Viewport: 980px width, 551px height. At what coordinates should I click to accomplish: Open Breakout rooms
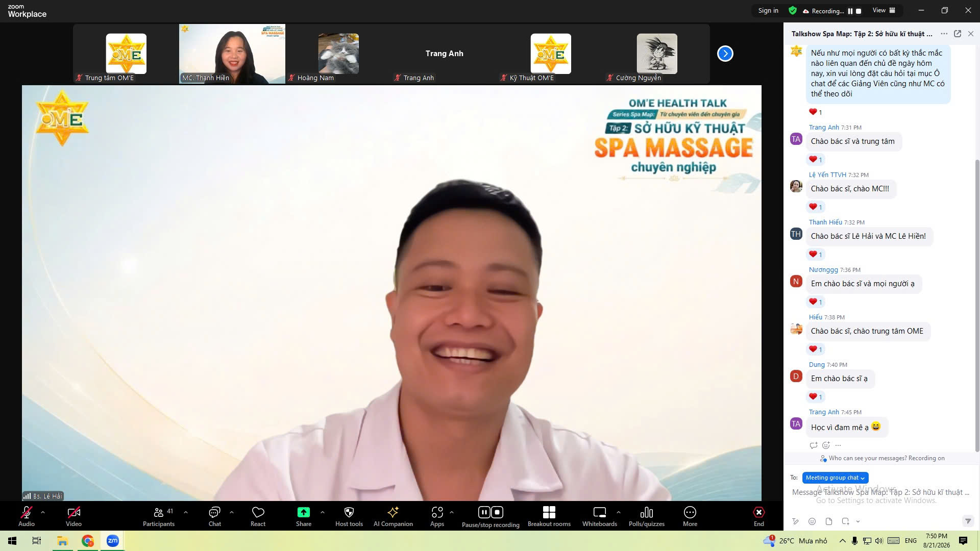(549, 516)
